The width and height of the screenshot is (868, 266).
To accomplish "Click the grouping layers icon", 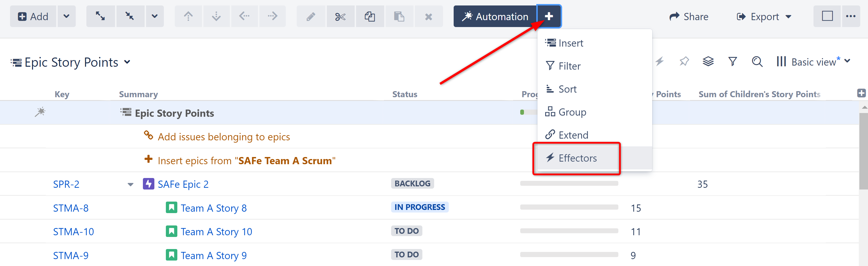I will click(x=708, y=62).
